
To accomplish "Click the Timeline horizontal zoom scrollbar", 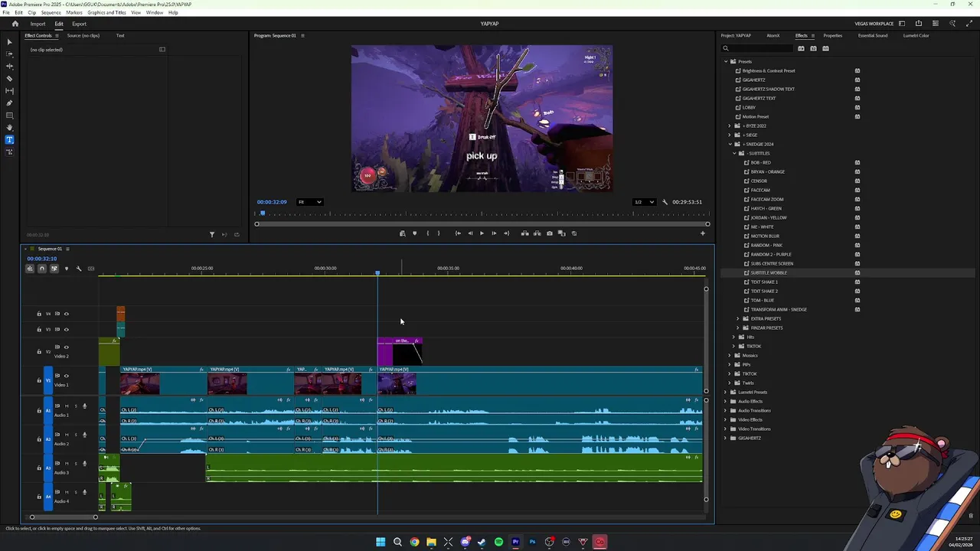I will (x=64, y=517).
